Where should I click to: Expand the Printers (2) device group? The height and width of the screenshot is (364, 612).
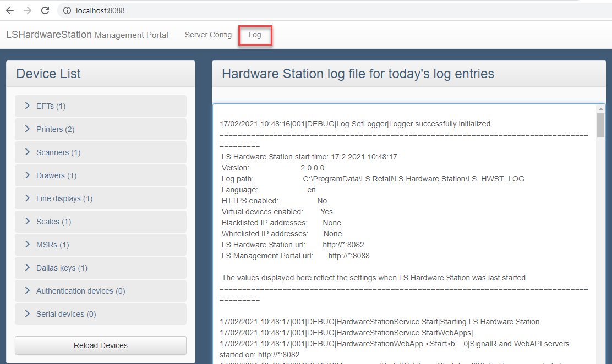click(55, 129)
